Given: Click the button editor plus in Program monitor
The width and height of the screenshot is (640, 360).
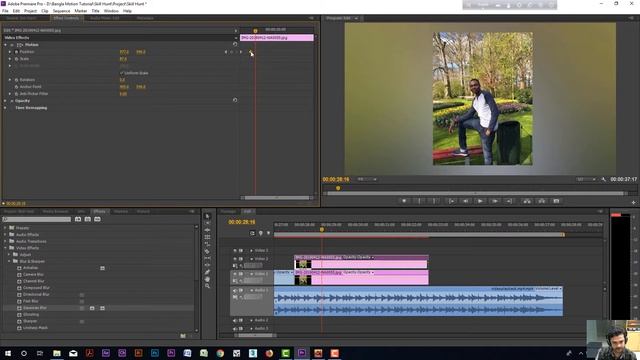Looking at the screenshot, I should pyautogui.click(x=633, y=202).
